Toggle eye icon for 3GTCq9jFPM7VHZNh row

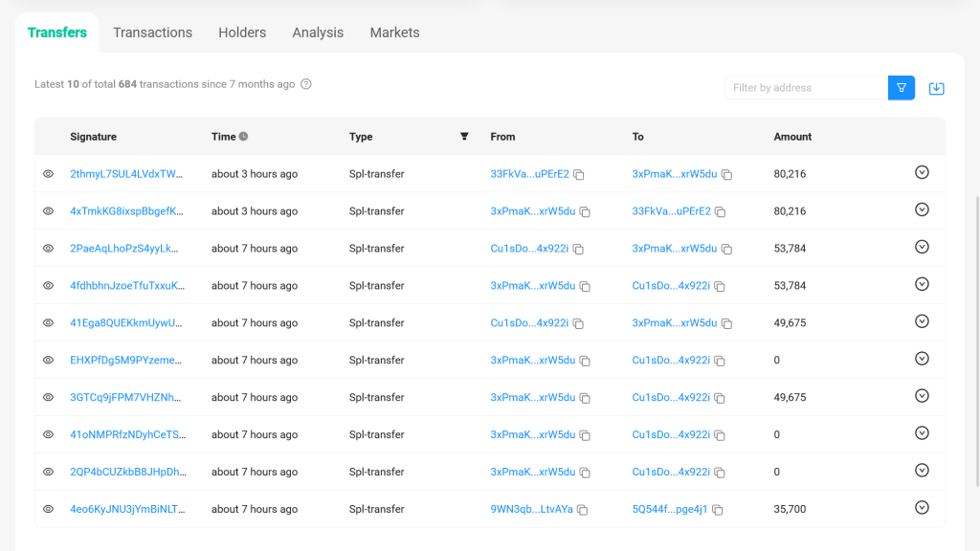tap(48, 397)
